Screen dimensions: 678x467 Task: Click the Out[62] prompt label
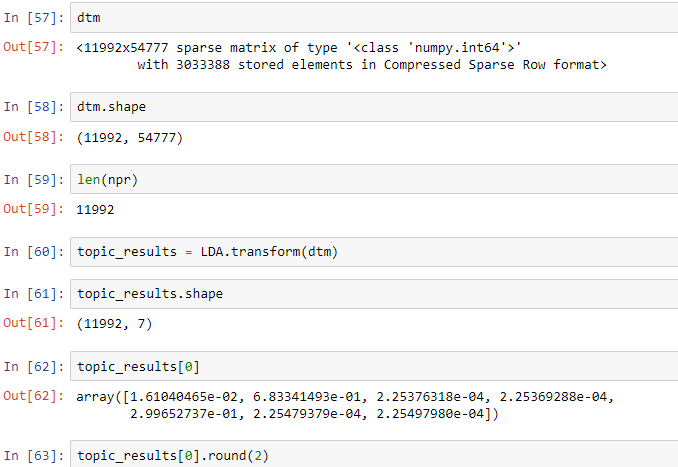click(34, 396)
